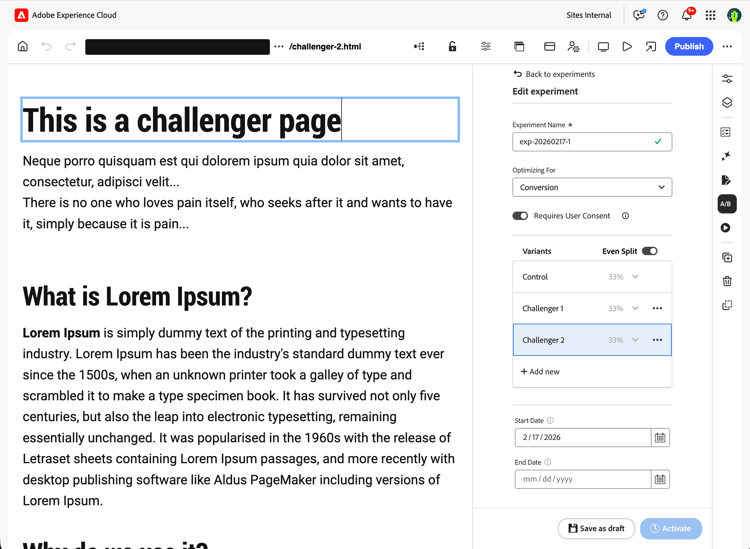The image size is (750, 549).
Task: Open the page settings sliders icon in toolbar
Action: click(x=485, y=46)
